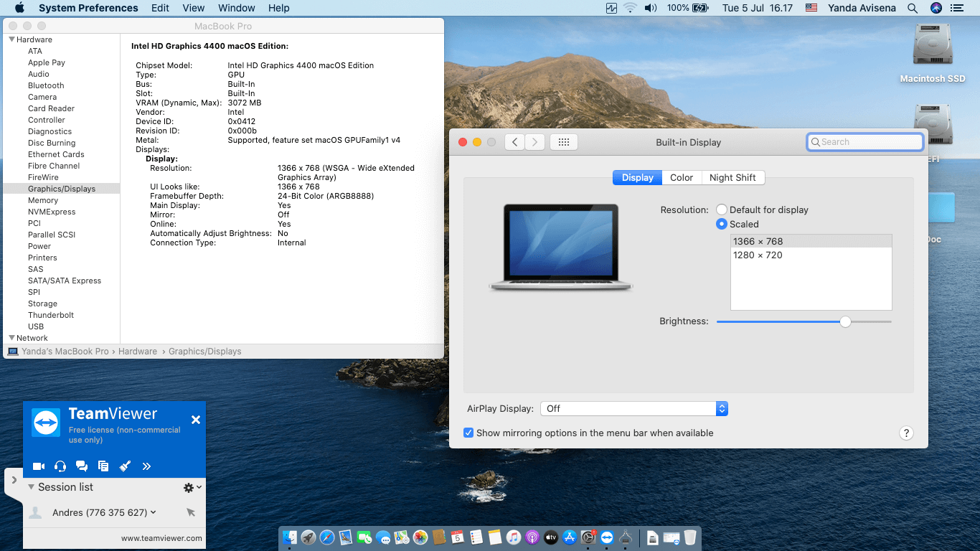Open the Help menu

click(279, 8)
